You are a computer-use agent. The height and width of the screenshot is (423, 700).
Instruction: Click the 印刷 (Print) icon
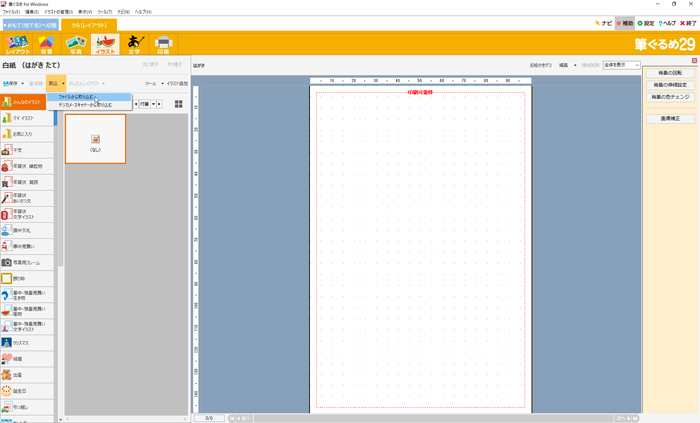165,43
